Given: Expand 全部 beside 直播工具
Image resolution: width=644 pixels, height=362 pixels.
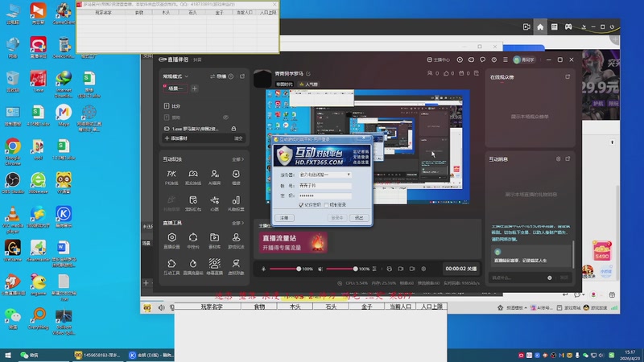Looking at the screenshot, I should pos(237,223).
